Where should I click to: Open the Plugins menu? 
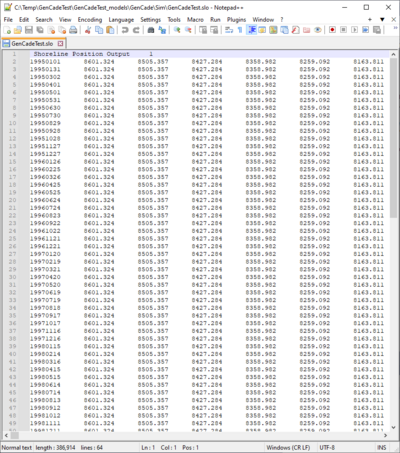point(236,20)
